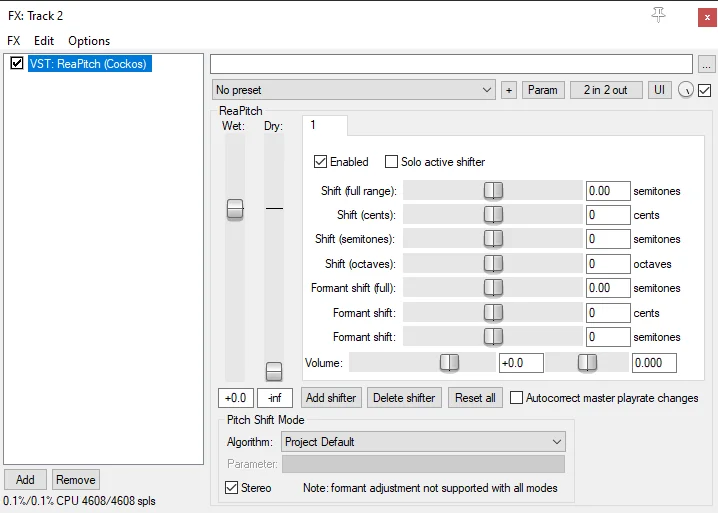718x513 pixels.
Task: Click the Add shifter button
Action: (x=330, y=398)
